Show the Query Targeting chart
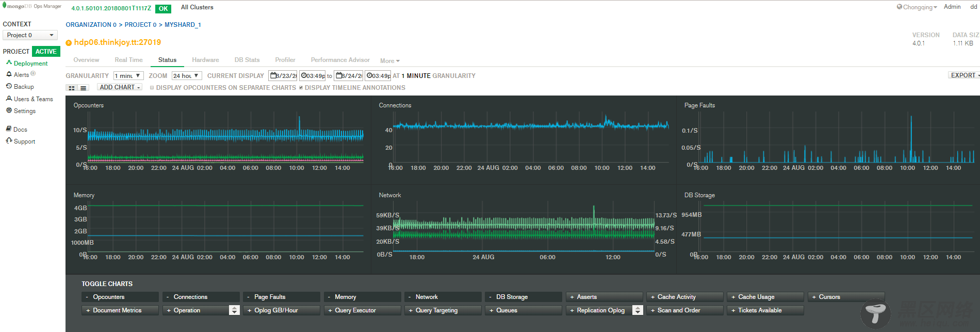Screen dimensions: 980x332 [x=443, y=310]
